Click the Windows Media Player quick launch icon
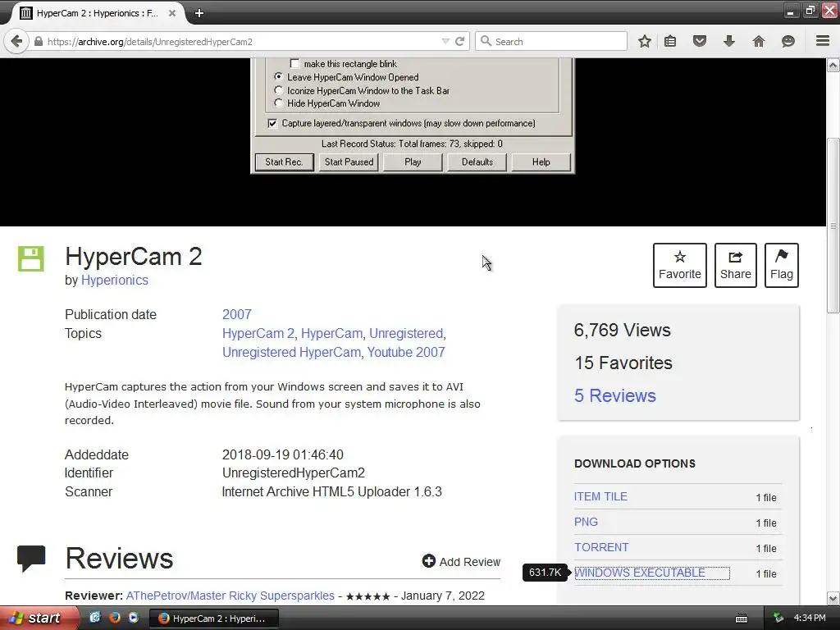 click(x=134, y=617)
